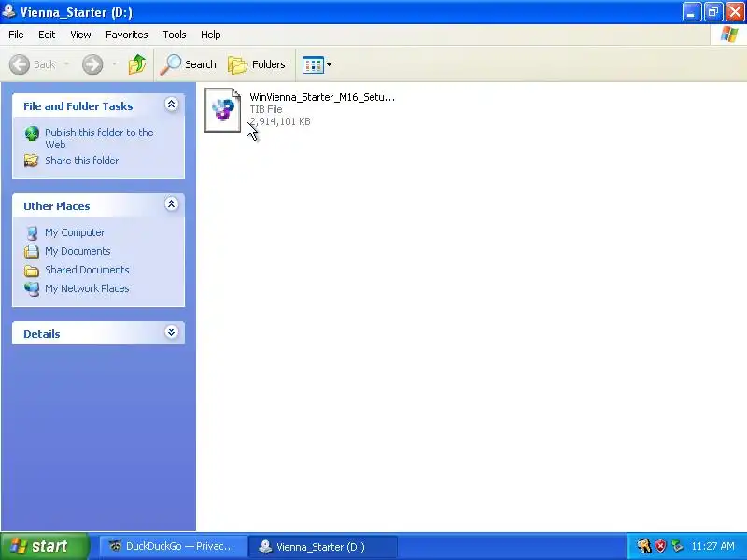The image size is (747, 560).
Task: Click the Share this folder link
Action: coord(82,161)
